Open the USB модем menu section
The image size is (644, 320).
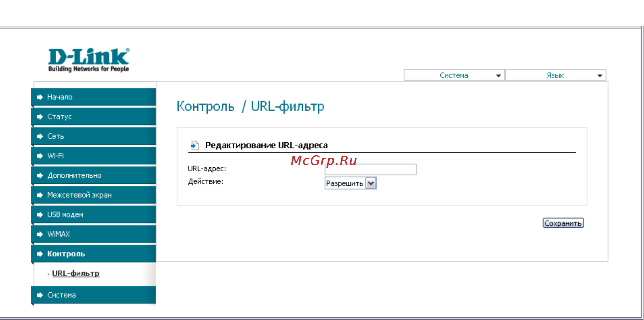point(93,214)
